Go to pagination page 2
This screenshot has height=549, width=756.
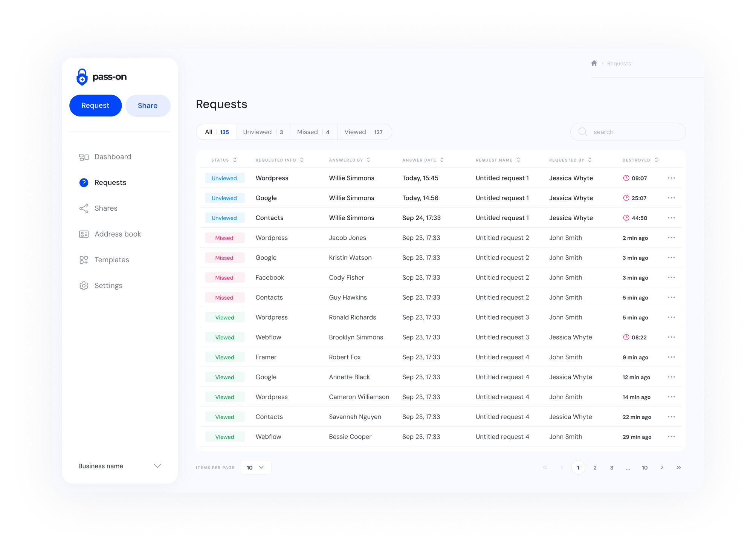(x=595, y=468)
